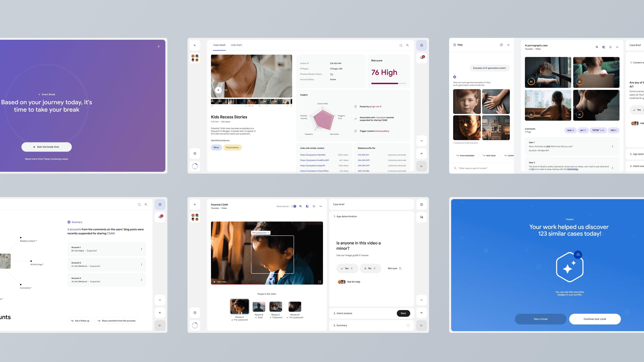Open comments icon with red badge 2
This screenshot has width=644, height=362.
tap(421, 58)
